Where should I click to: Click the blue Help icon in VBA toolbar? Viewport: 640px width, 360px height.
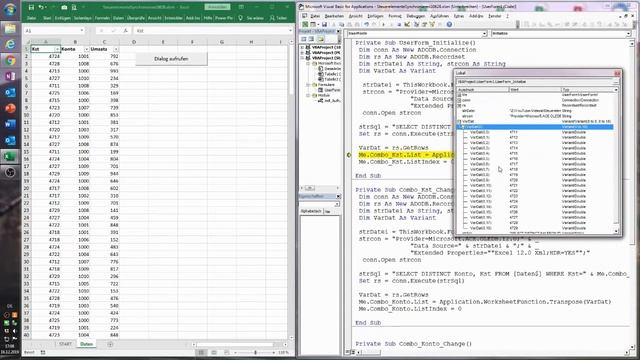click(449, 24)
